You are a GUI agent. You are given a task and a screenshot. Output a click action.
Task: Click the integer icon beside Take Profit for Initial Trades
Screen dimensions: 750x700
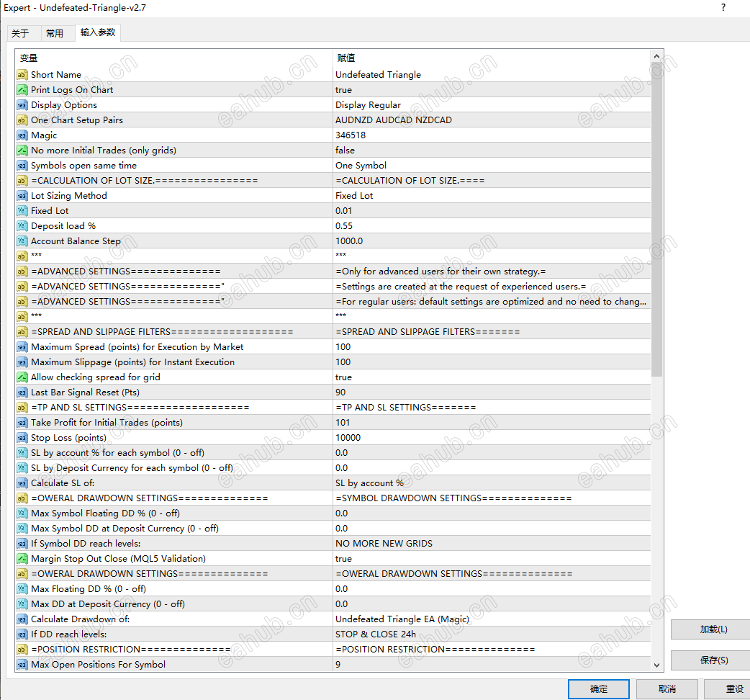click(x=22, y=423)
